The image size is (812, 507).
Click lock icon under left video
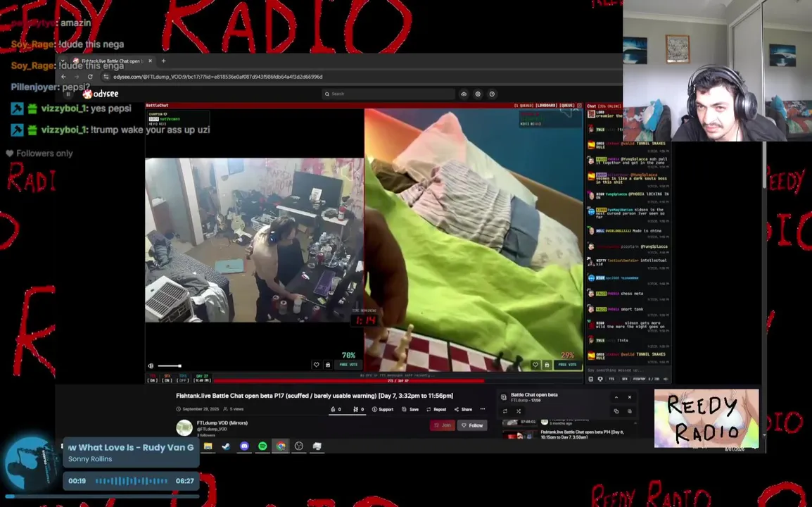(328, 365)
